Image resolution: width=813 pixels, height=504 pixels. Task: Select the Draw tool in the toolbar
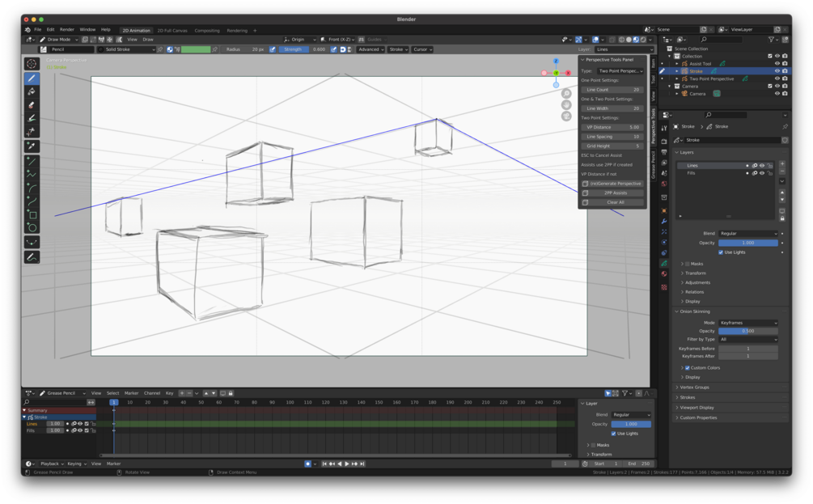(32, 79)
